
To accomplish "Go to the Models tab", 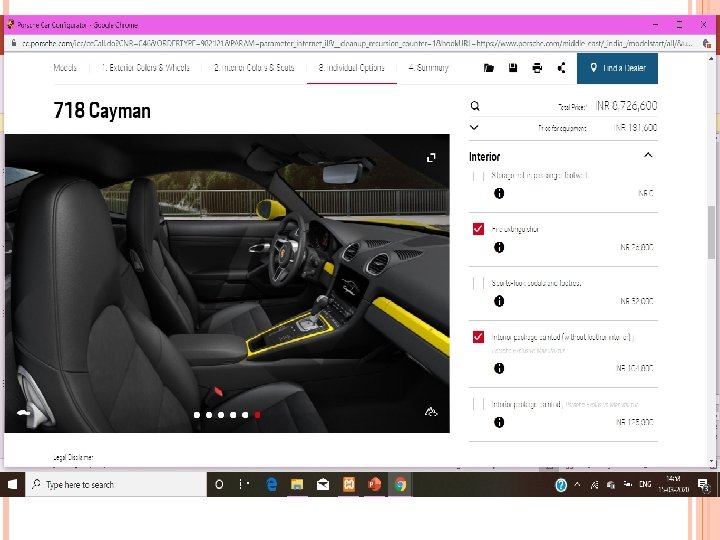I will 65,68.
